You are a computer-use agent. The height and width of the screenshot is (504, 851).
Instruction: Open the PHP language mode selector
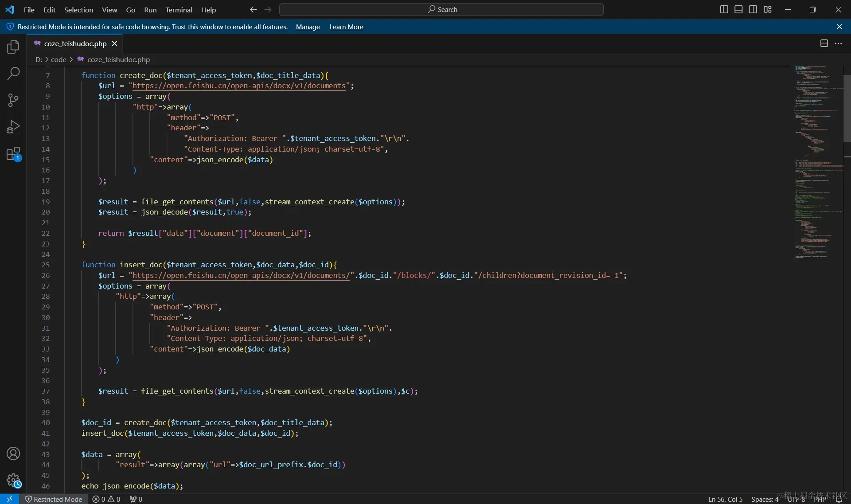[x=820, y=499]
